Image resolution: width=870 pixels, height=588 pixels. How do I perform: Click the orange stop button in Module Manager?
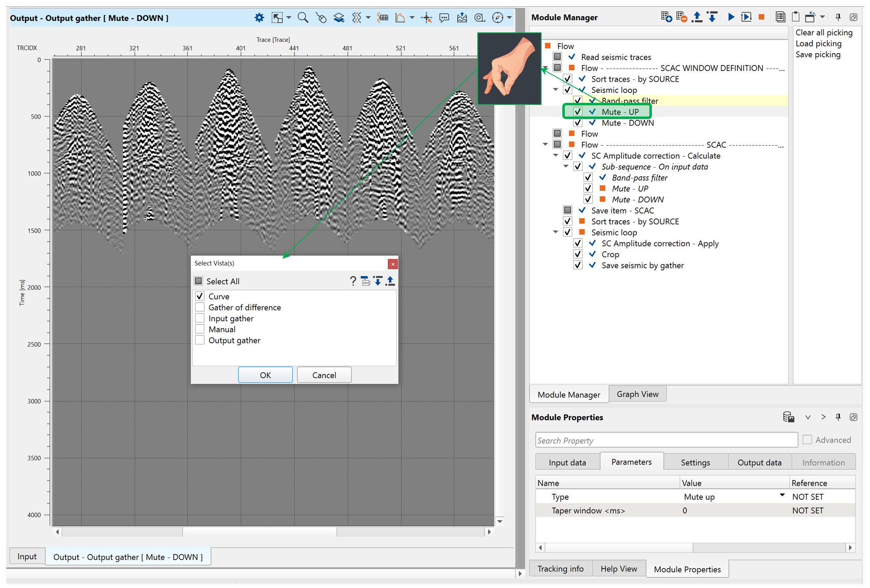(761, 17)
